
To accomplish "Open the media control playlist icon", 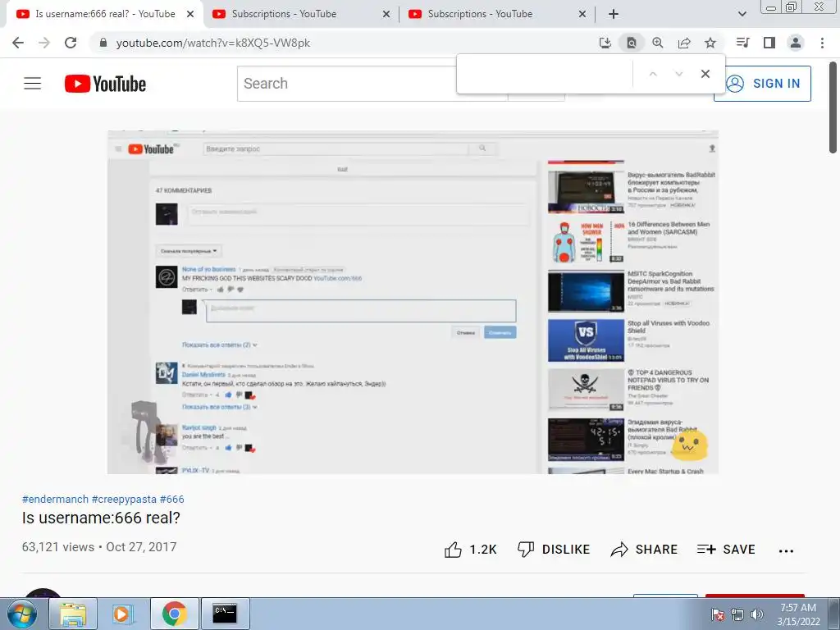I will [x=742, y=43].
